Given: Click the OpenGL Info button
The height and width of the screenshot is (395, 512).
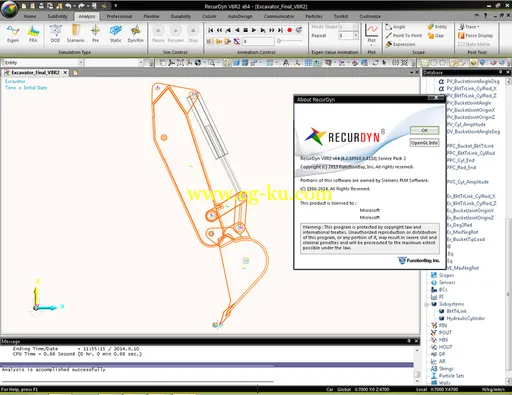Looking at the screenshot, I should pyautogui.click(x=424, y=143).
